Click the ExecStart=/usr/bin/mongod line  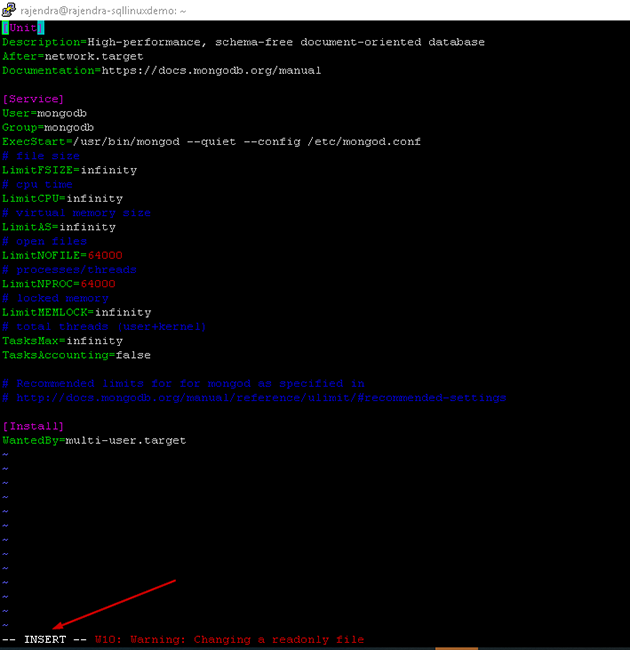point(211,142)
